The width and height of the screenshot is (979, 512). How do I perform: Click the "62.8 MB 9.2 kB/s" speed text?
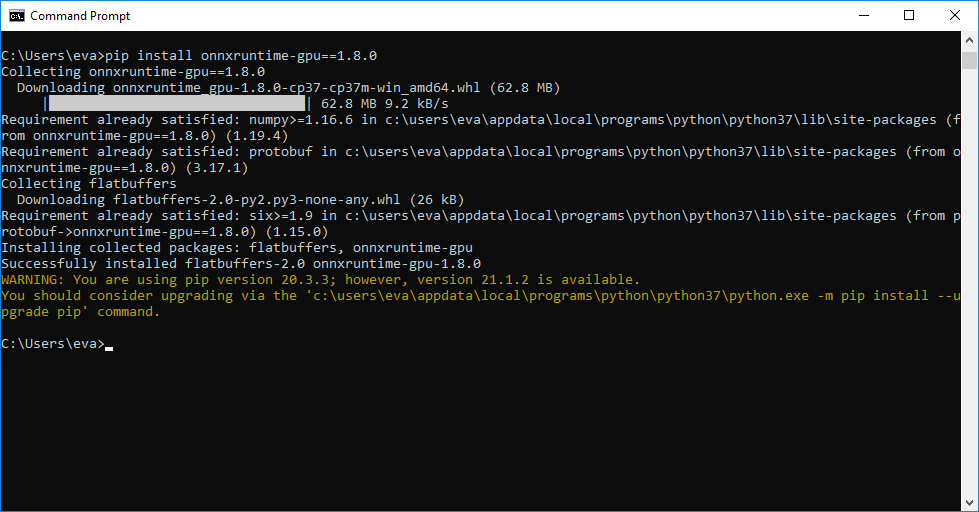[384, 104]
